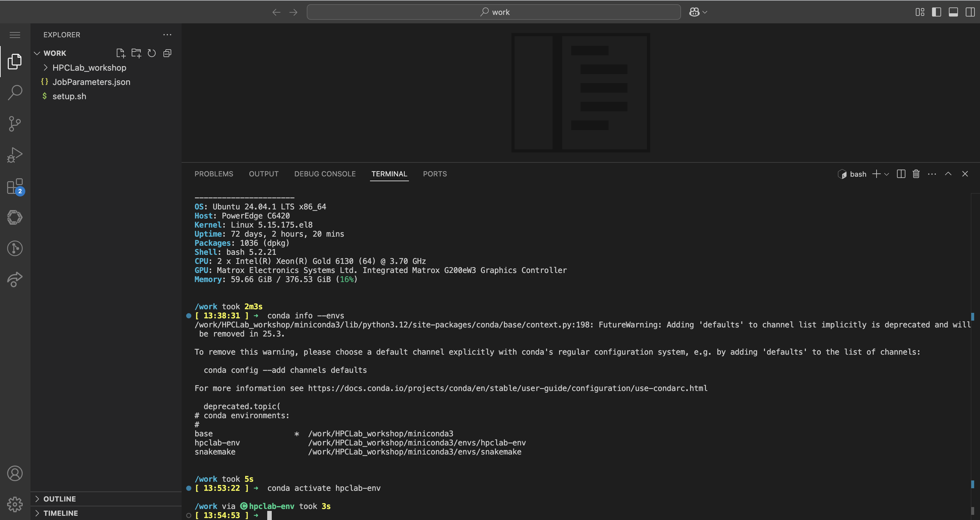Open the launch profile dropdown arrow
Image resolution: width=980 pixels, height=520 pixels.
(x=886, y=174)
